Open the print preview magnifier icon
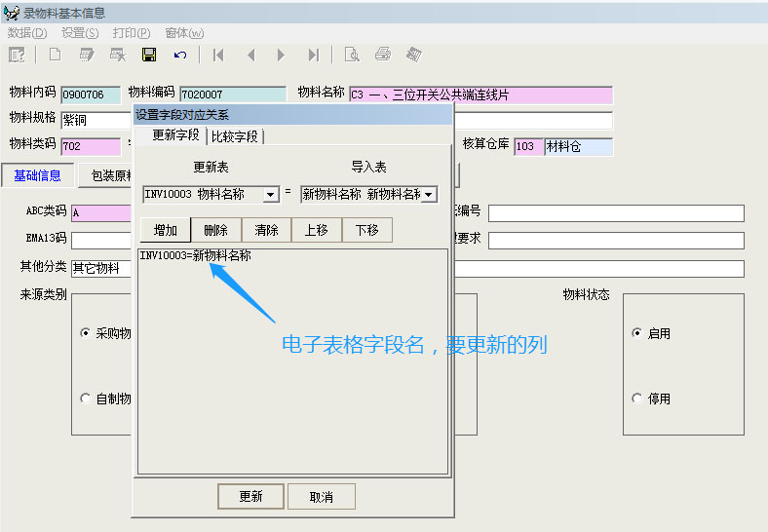 (352, 55)
